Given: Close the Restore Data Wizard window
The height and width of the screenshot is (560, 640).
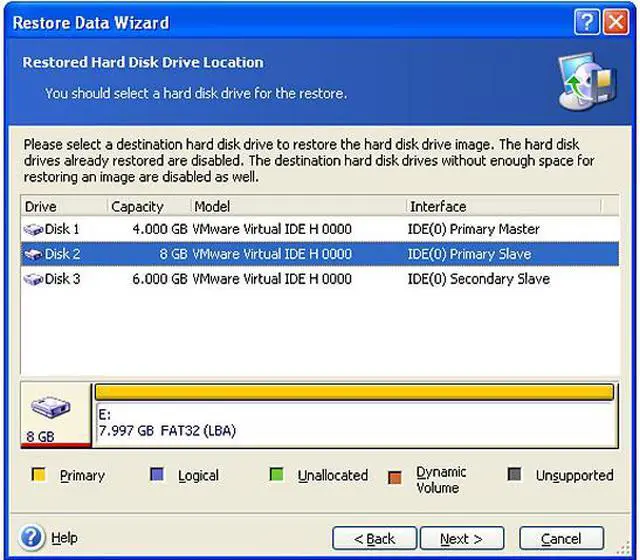Looking at the screenshot, I should (x=616, y=22).
